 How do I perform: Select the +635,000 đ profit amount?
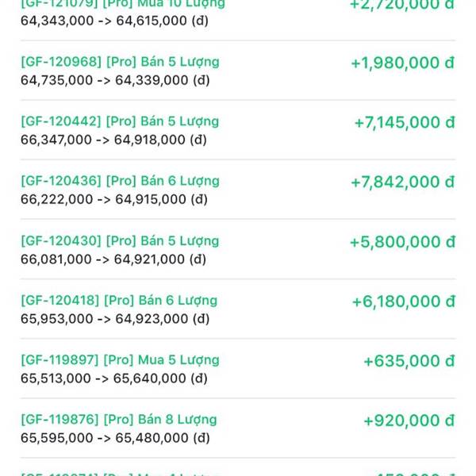coord(409,361)
